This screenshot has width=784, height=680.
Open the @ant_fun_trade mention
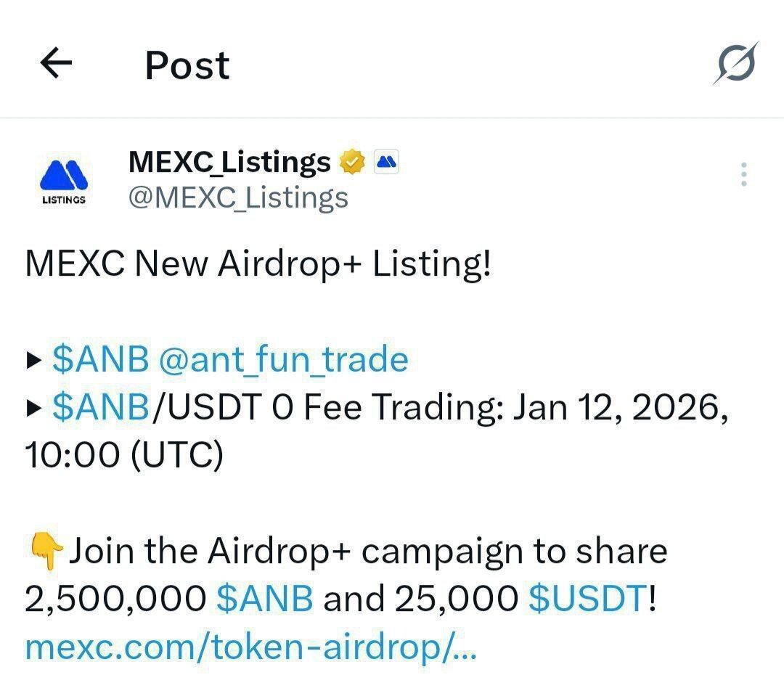point(283,359)
